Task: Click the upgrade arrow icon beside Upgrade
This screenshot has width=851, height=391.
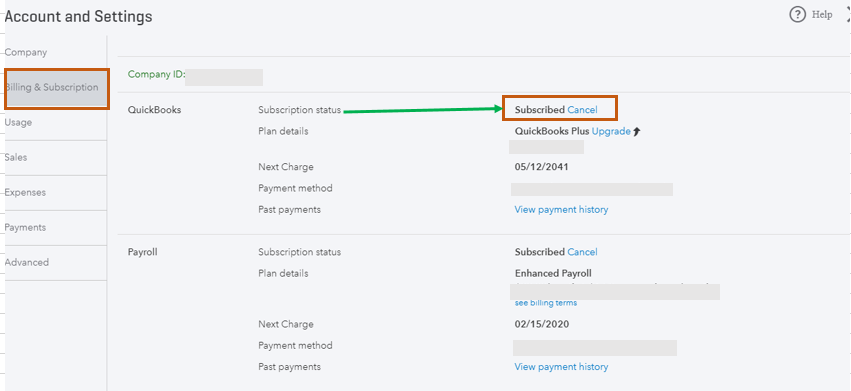Action: 637,131
